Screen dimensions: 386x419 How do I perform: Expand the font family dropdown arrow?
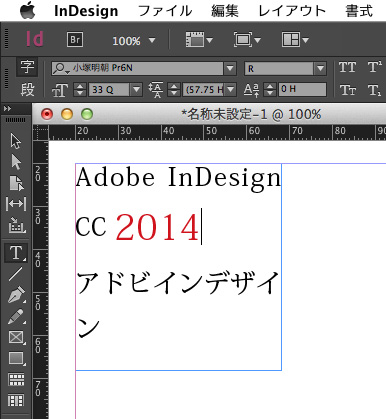tap(230, 68)
